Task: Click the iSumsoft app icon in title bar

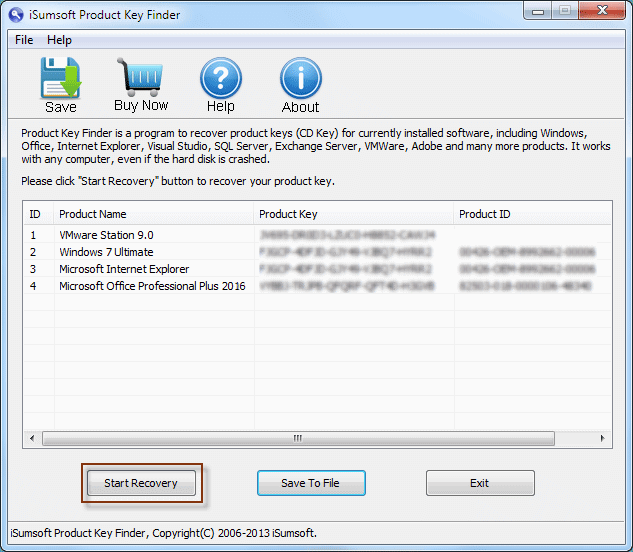Action: (16, 15)
